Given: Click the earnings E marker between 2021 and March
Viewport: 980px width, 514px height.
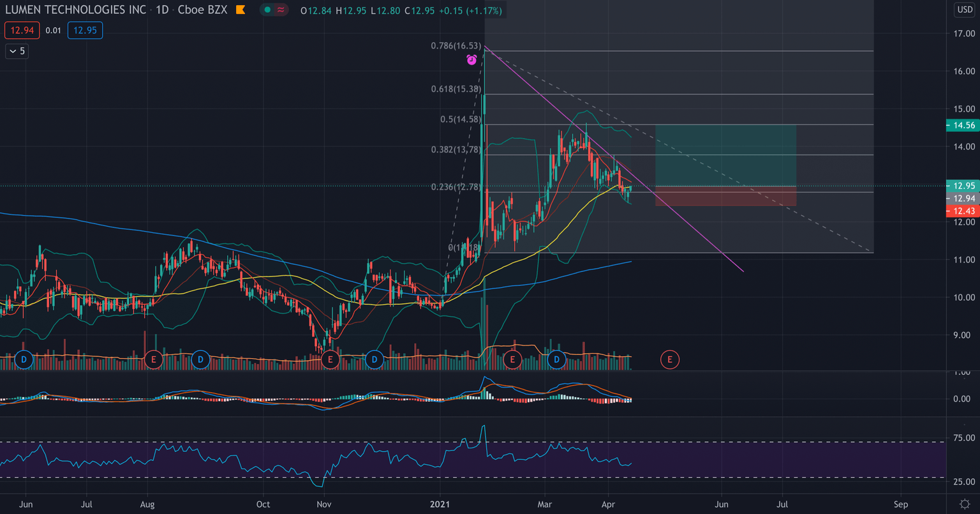Looking at the screenshot, I should (x=512, y=359).
